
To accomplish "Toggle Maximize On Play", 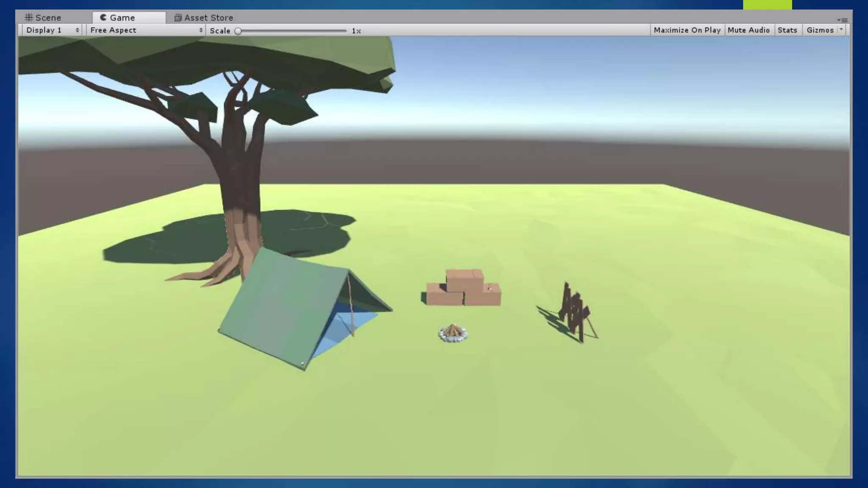I will tap(687, 30).
